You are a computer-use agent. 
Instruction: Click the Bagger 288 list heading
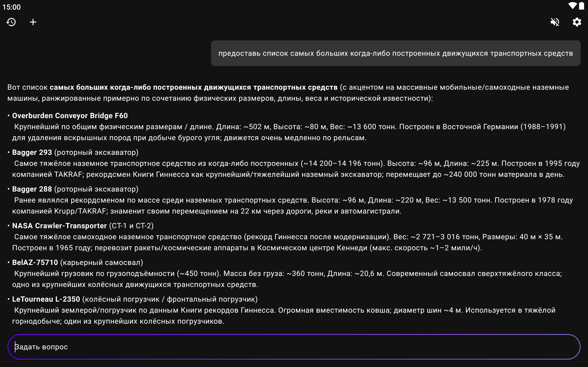32,189
